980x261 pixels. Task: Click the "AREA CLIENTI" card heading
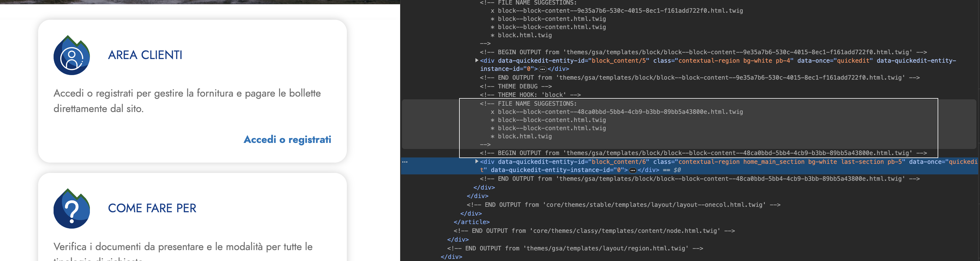click(145, 55)
